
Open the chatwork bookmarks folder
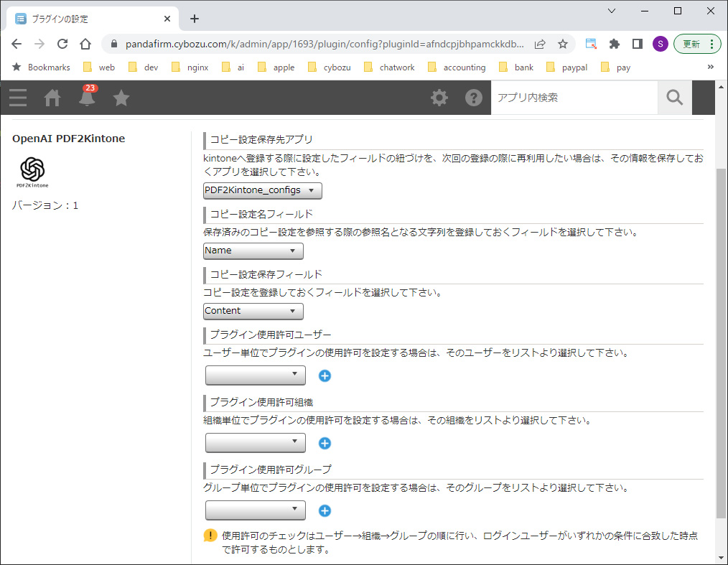coord(389,67)
